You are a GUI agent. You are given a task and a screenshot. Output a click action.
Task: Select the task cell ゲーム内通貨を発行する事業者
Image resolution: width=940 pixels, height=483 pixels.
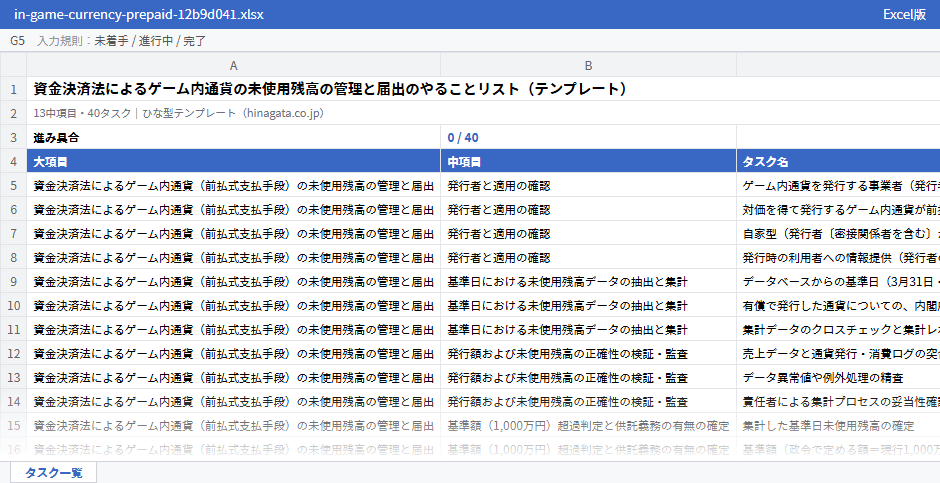click(838, 185)
